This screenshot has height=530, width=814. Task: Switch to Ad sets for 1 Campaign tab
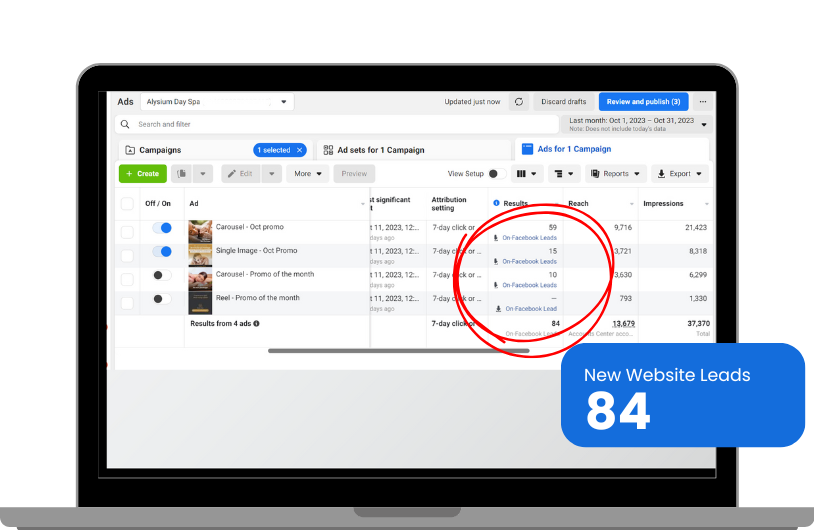click(x=414, y=150)
